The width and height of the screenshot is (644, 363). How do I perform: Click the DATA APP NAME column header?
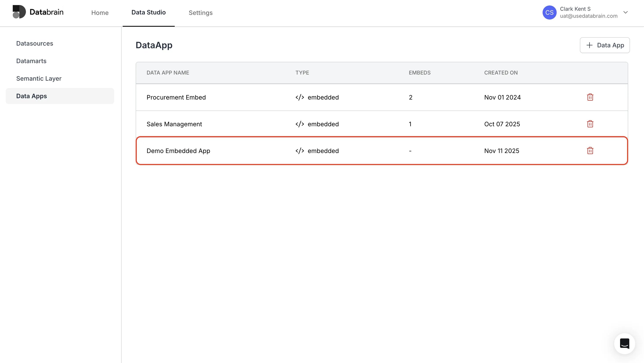pos(168,73)
